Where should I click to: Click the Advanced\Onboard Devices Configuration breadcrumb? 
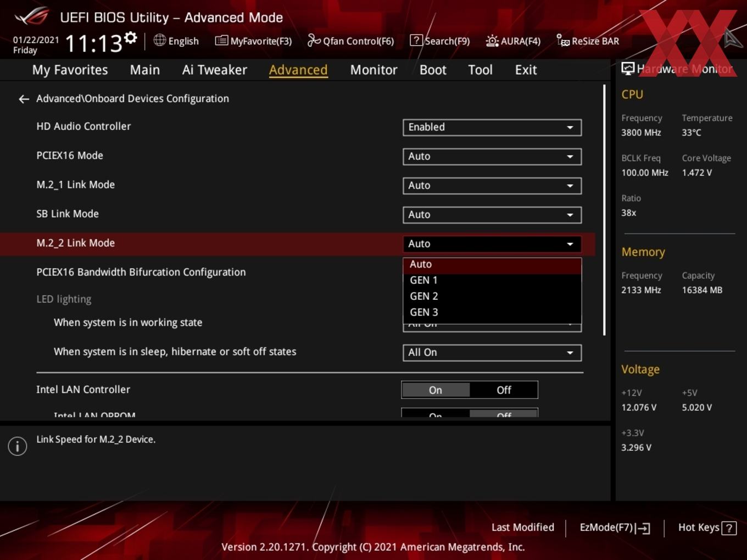click(x=132, y=99)
